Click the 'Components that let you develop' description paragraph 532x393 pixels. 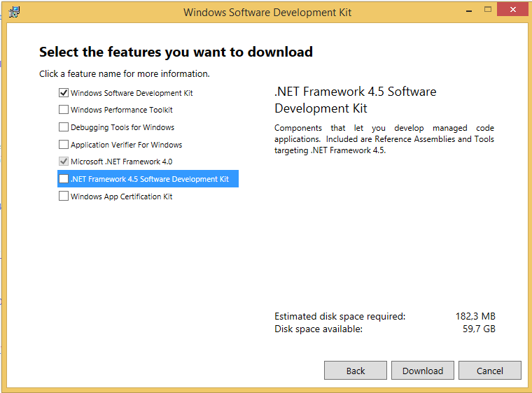click(x=384, y=139)
